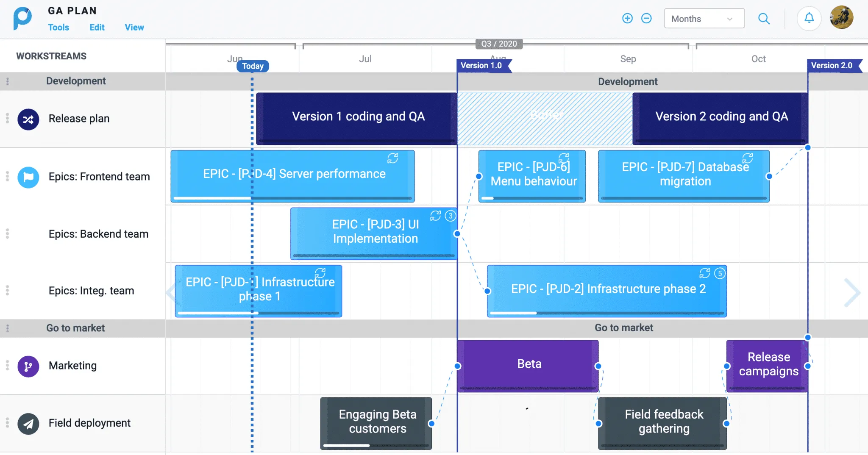Click the Today timeline marker
The height and width of the screenshot is (455, 868).
point(253,66)
